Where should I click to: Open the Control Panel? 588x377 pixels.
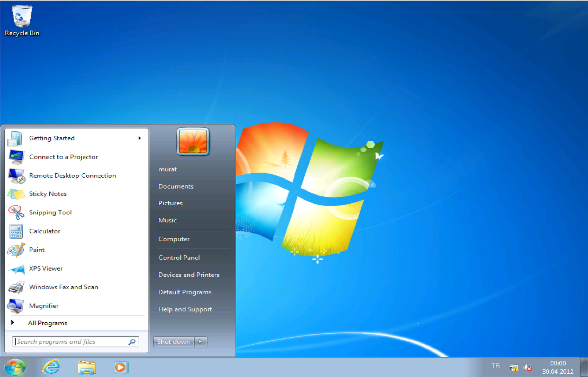point(179,257)
